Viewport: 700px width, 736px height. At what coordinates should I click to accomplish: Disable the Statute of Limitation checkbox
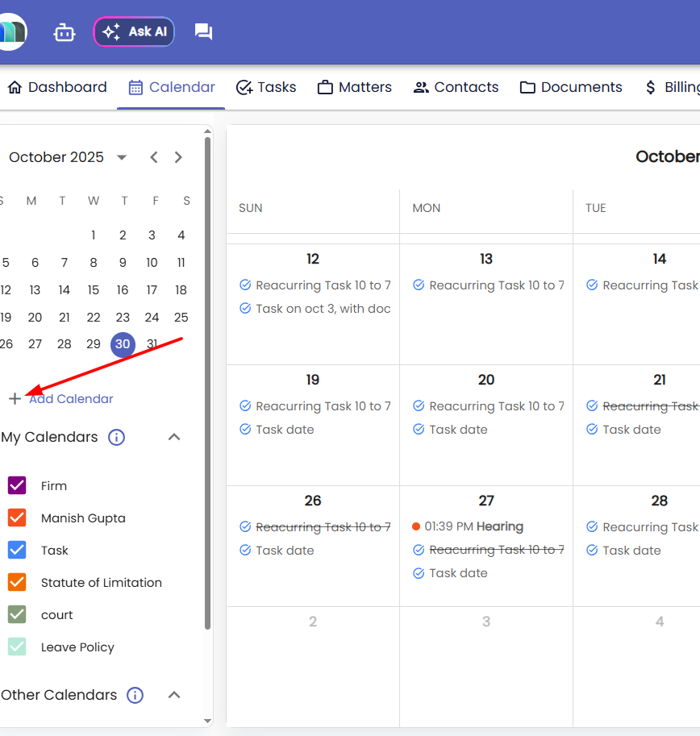[x=17, y=583]
